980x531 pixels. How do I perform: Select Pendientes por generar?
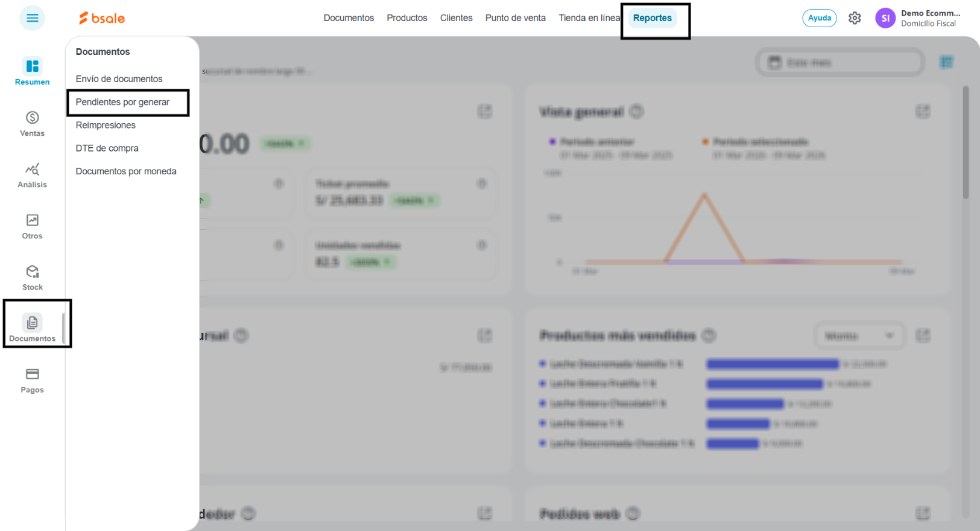[x=122, y=102]
